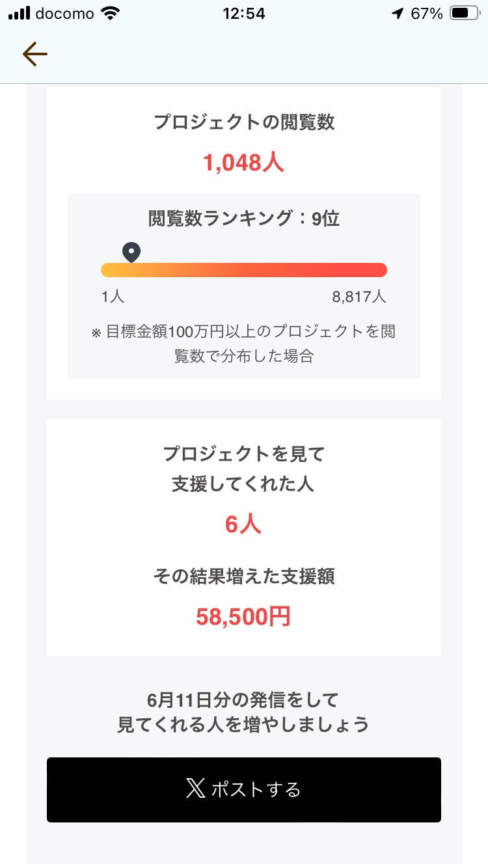Tap the docomo carrier label
Image resolution: width=488 pixels, height=868 pixels.
(64, 14)
